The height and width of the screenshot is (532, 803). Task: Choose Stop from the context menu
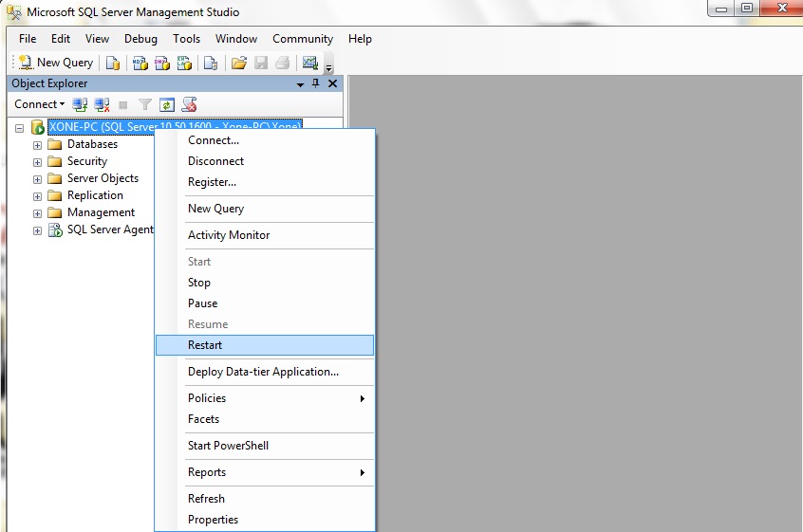pyautogui.click(x=265, y=283)
